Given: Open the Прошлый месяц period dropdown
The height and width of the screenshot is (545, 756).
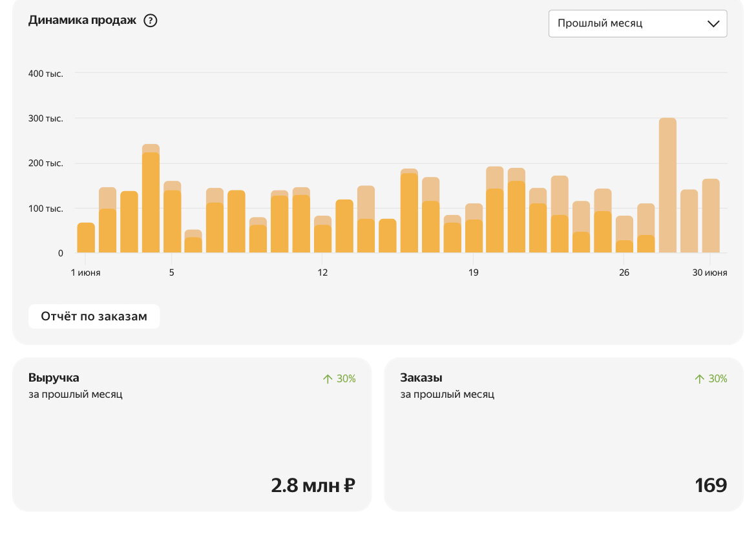Looking at the screenshot, I should (x=637, y=24).
